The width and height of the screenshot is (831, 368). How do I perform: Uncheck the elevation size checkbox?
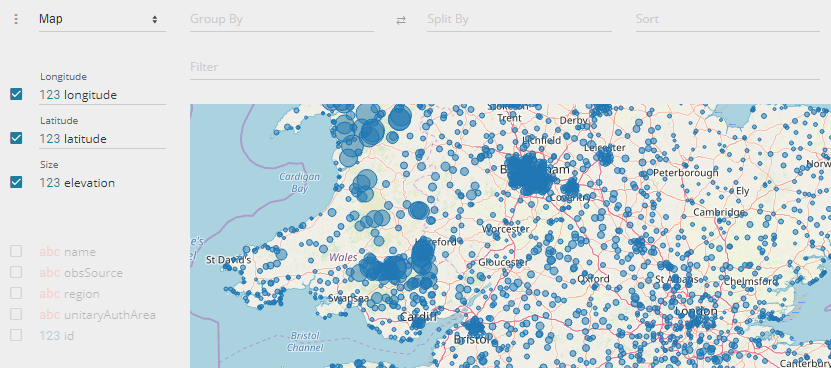coord(16,182)
